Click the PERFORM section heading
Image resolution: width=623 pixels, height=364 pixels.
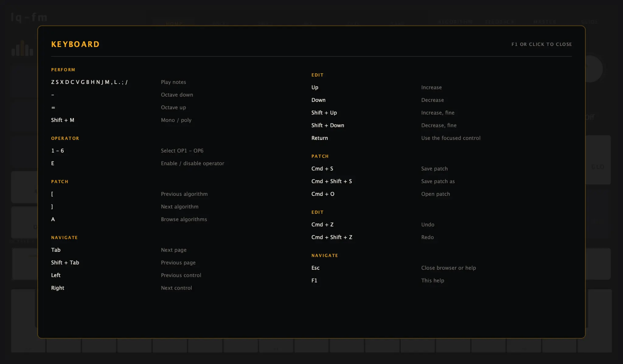(x=63, y=70)
